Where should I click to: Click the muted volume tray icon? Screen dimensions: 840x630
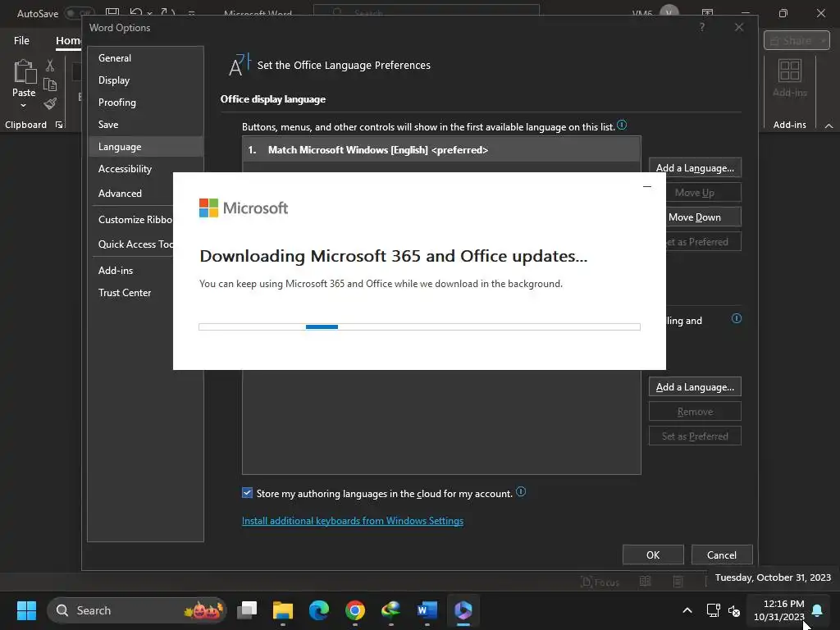pos(734,610)
